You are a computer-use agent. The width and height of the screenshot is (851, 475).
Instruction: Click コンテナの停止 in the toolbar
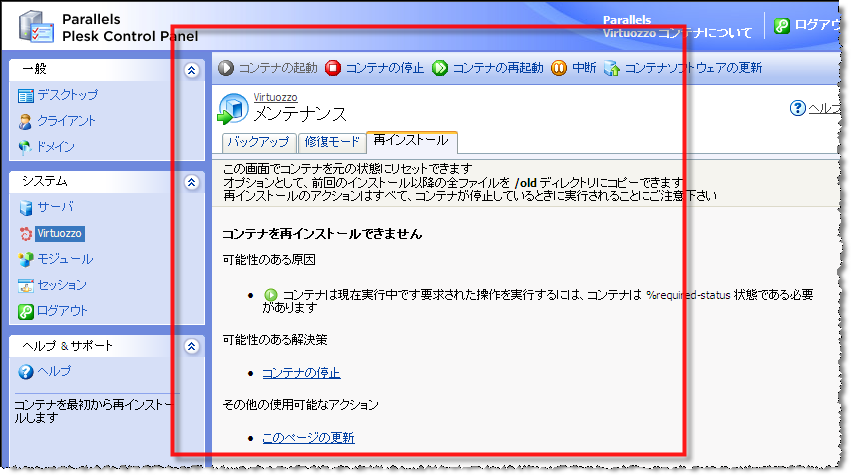pyautogui.click(x=385, y=68)
